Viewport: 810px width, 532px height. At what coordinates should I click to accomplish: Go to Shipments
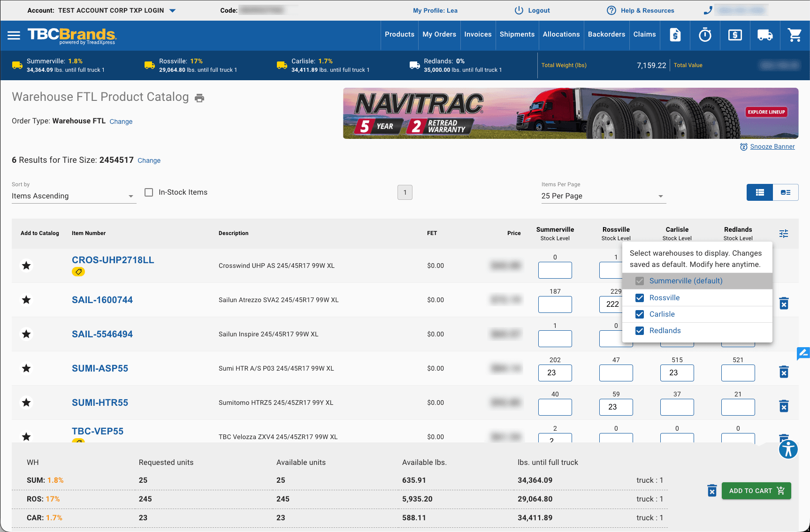coord(517,34)
